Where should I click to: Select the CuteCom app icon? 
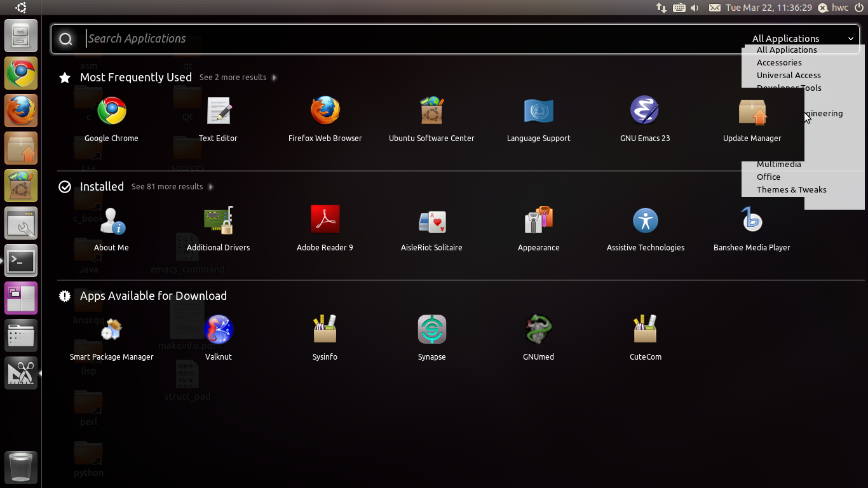tap(645, 330)
